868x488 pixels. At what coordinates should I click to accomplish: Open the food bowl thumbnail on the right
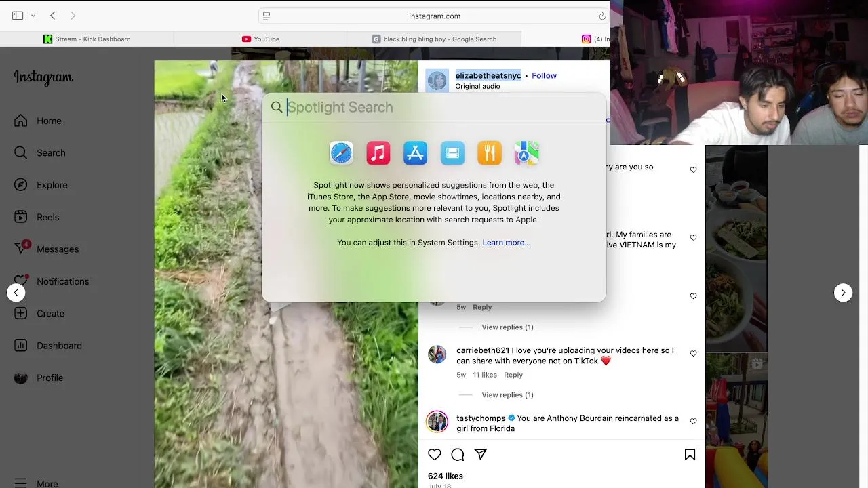point(736,249)
